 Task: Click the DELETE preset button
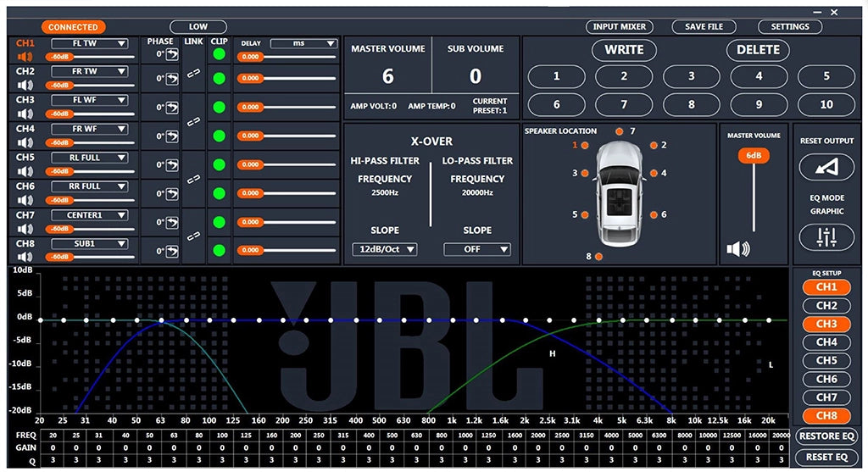[758, 50]
